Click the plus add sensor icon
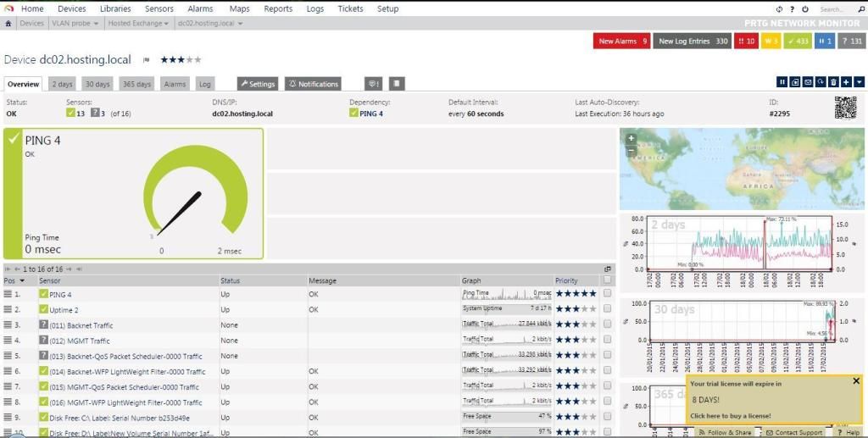Screen dimensions: 868x438 tap(847, 82)
